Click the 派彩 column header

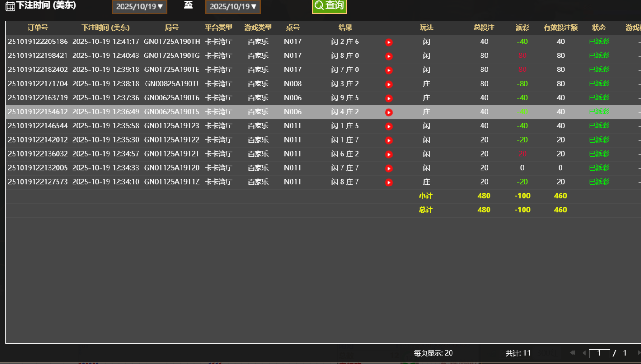522,28
